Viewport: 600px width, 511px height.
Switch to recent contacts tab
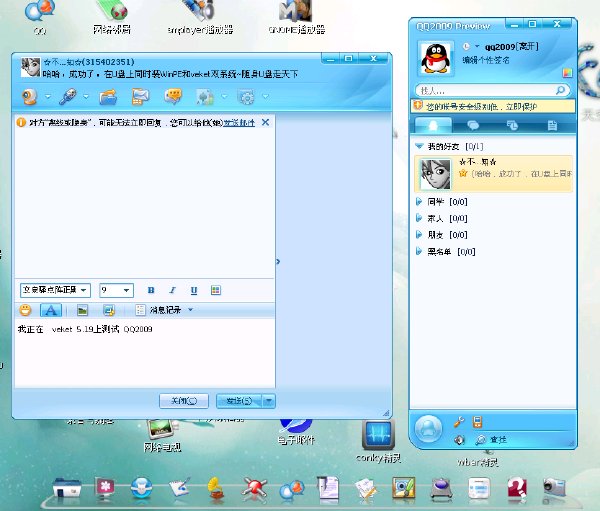pos(512,125)
